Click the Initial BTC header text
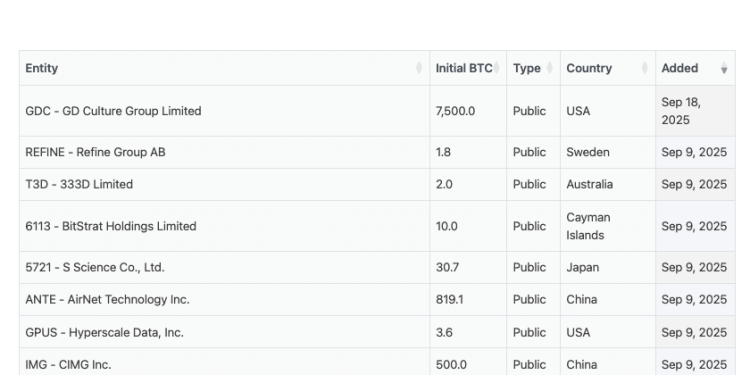This screenshot has height=375, width=750. pyautogui.click(x=464, y=68)
